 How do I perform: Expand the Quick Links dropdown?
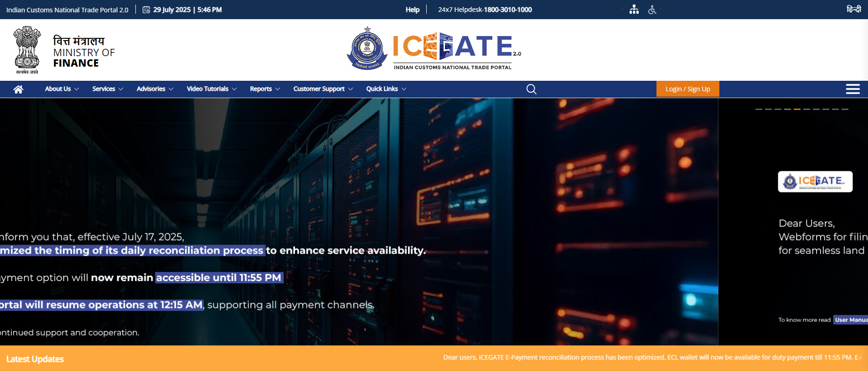tap(386, 89)
